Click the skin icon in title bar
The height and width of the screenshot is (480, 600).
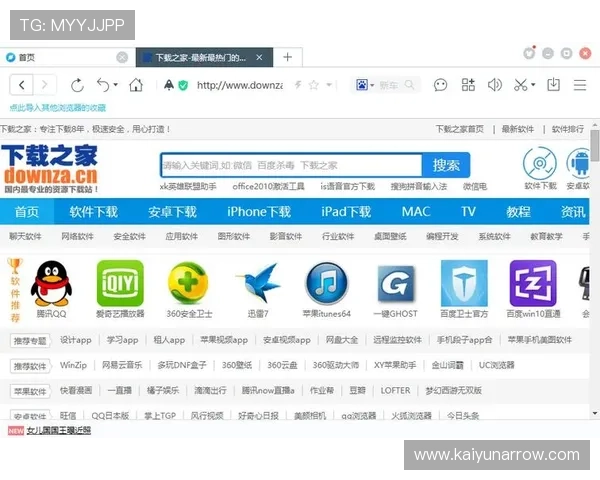(529, 53)
